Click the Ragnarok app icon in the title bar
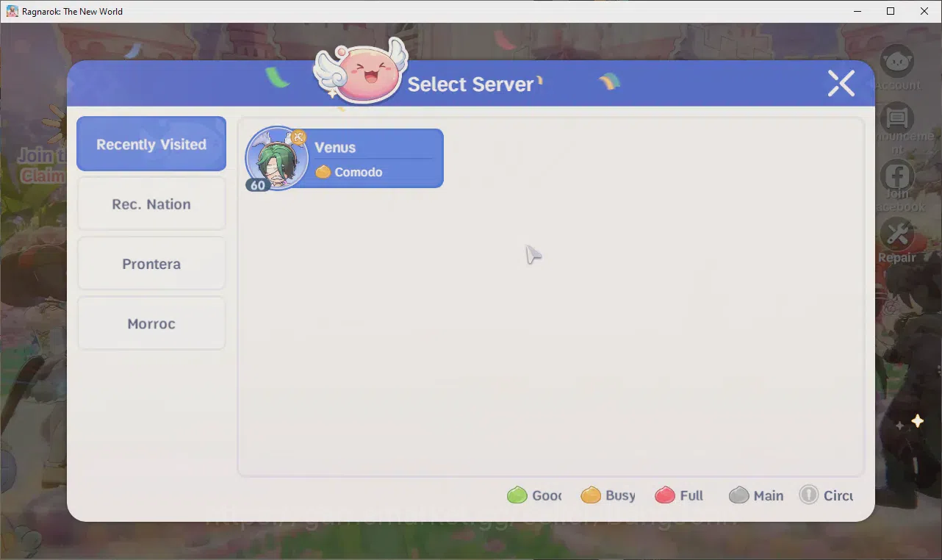Viewport: 942px width, 560px height. [x=12, y=11]
